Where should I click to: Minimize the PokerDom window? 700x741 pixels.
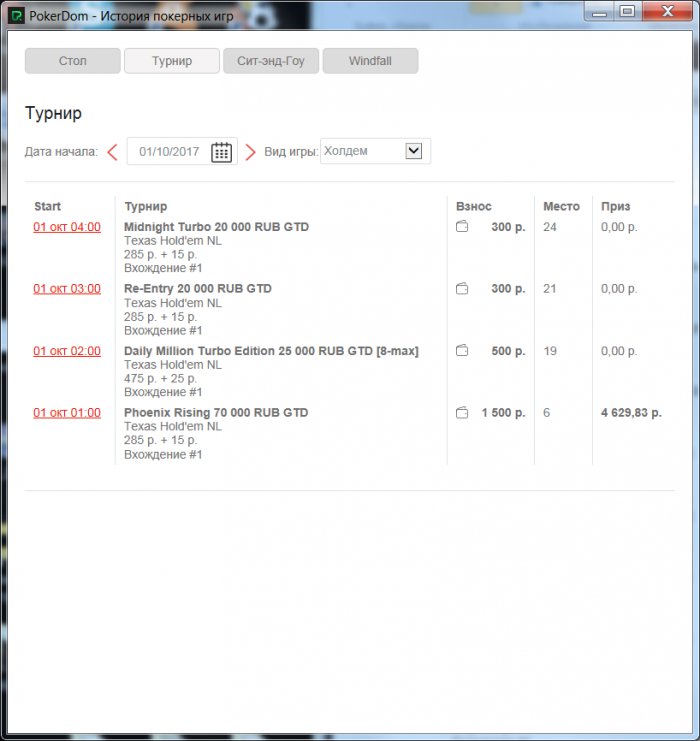point(599,11)
